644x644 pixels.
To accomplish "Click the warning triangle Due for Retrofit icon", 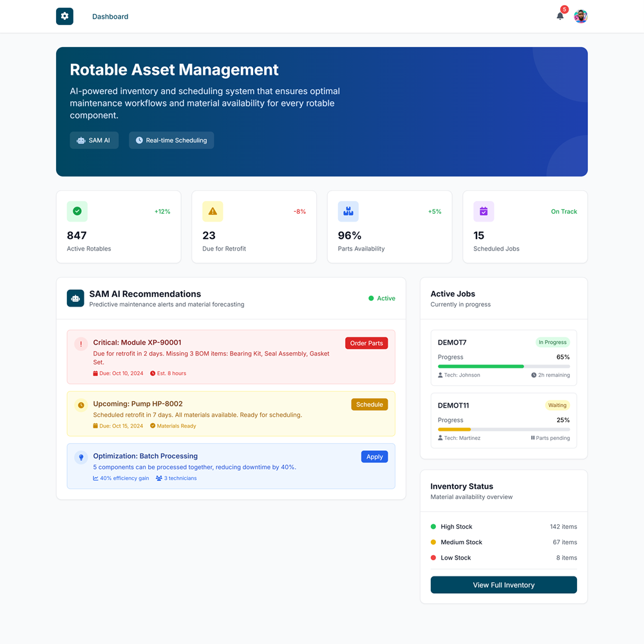I will [x=213, y=211].
